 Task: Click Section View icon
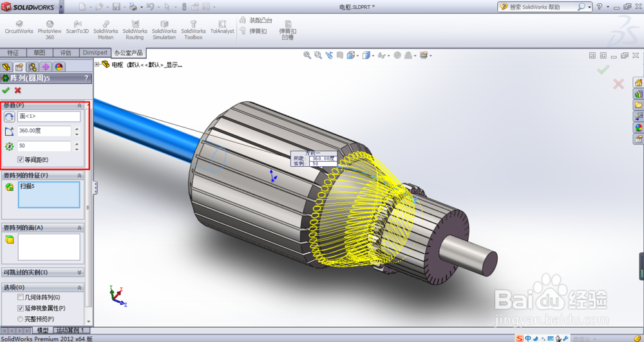tap(339, 55)
